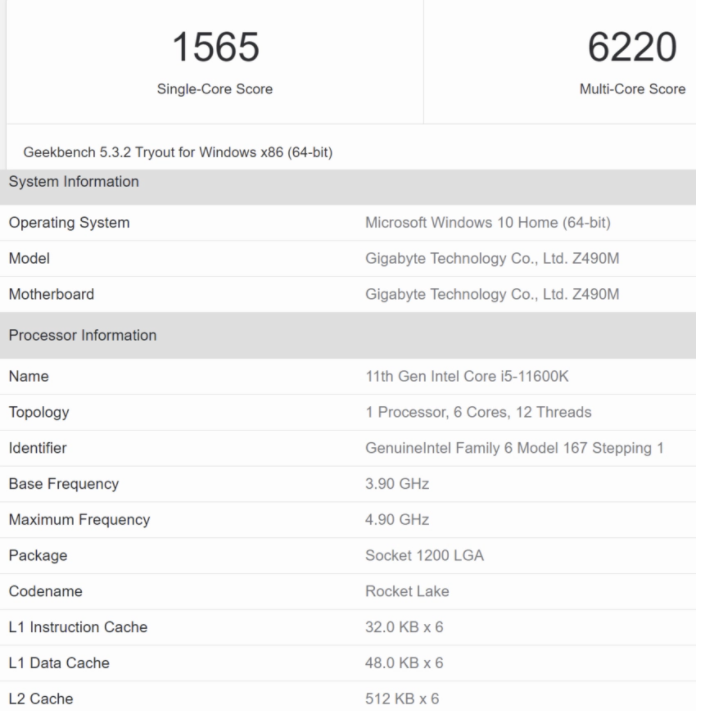
Task: Click the System Information section header
Action: click(74, 181)
